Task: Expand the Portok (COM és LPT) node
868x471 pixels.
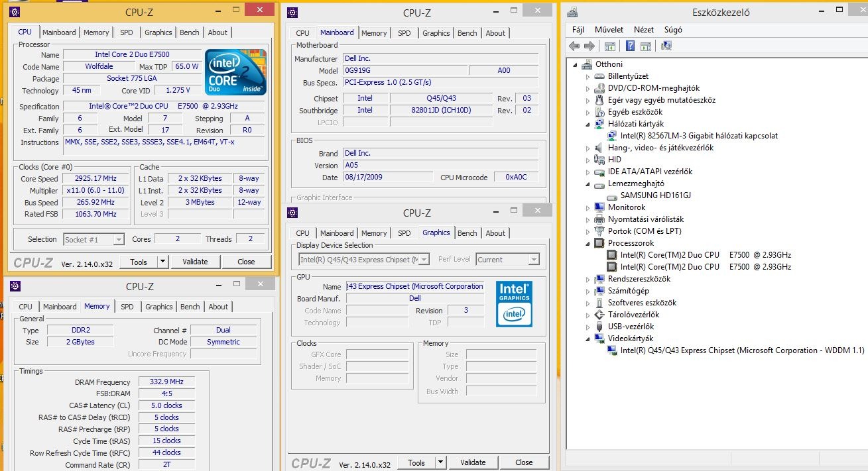Action: [588, 231]
